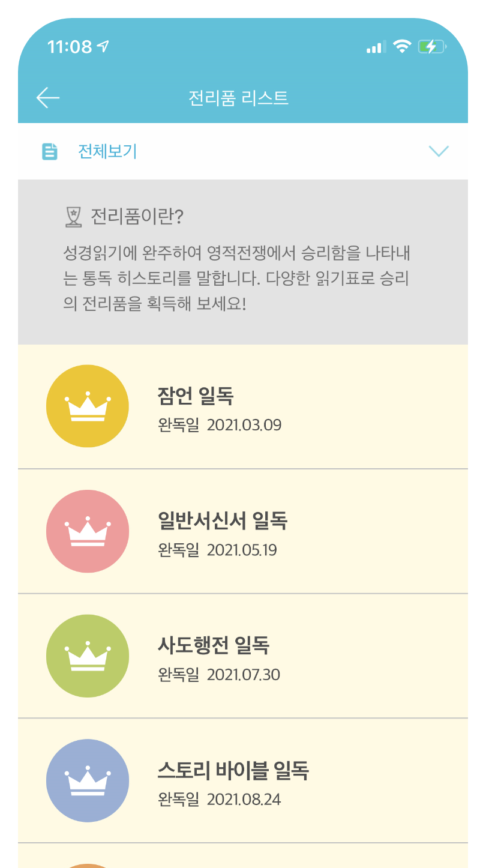Image resolution: width=486 pixels, height=868 pixels.
Task: Tap the blue crown badge for 스토리 바이블 일독
Action: point(88,780)
